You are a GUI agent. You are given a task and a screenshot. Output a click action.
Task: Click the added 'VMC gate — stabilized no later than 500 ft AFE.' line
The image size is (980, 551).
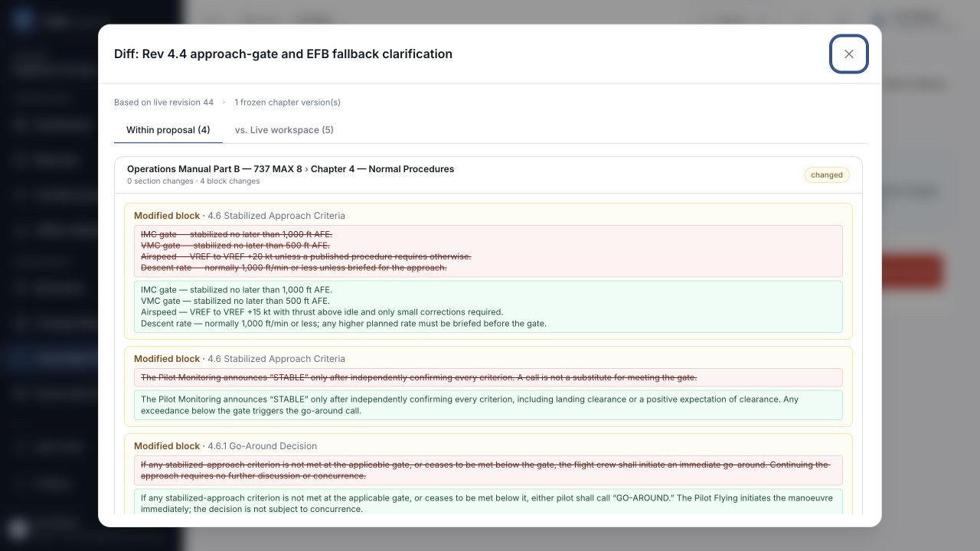click(235, 301)
